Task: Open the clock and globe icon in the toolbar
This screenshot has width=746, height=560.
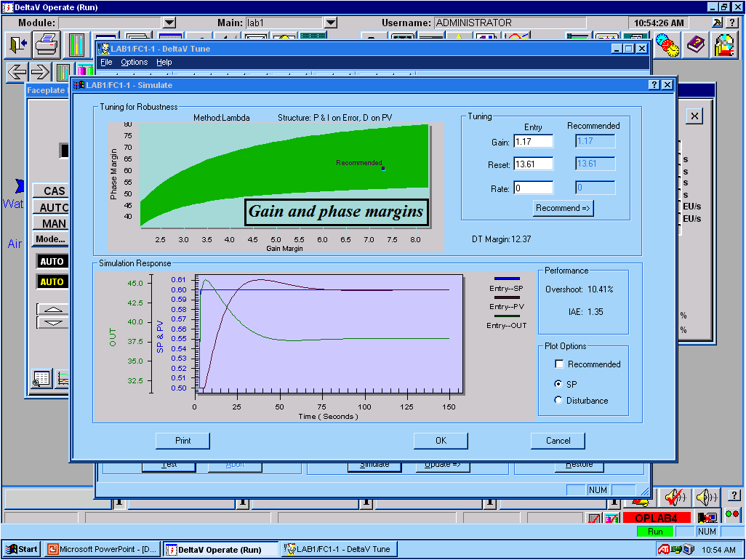Action: [667, 45]
